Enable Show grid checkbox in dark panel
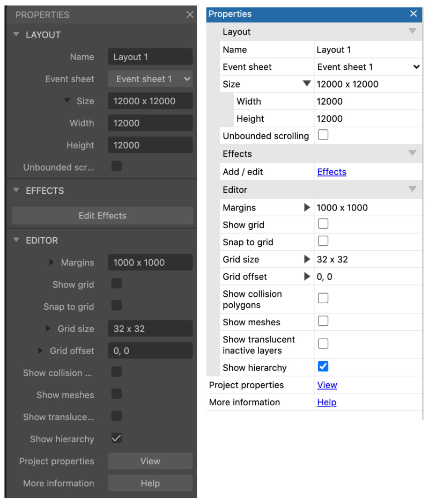This screenshot has height=504, width=429. [x=116, y=283]
